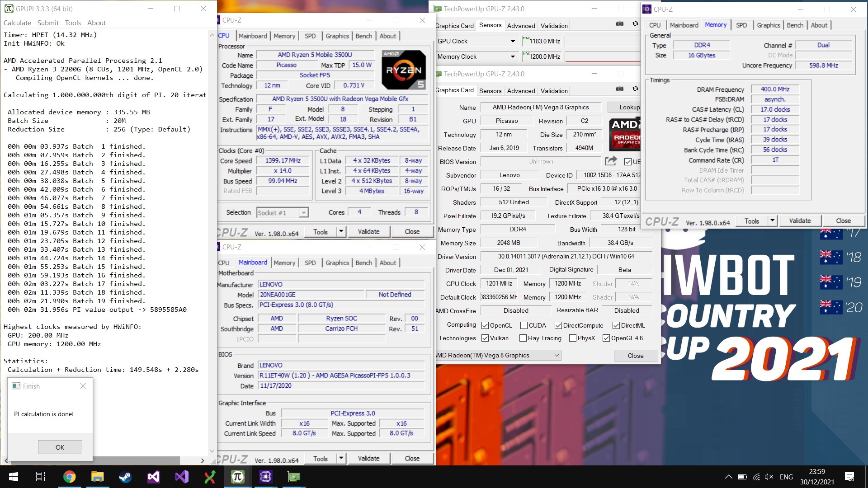Click the Ryzen 5 logo in CPU-Z

(403, 70)
